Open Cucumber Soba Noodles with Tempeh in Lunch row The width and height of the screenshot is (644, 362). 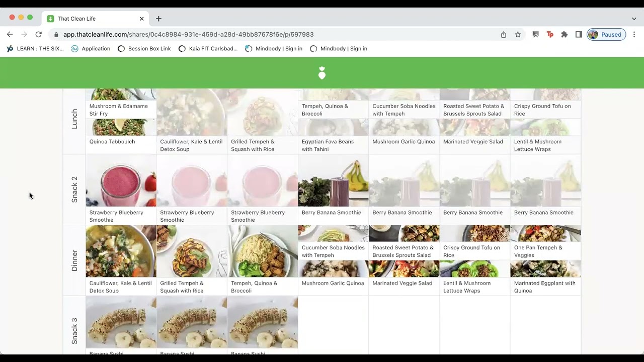pyautogui.click(x=404, y=104)
